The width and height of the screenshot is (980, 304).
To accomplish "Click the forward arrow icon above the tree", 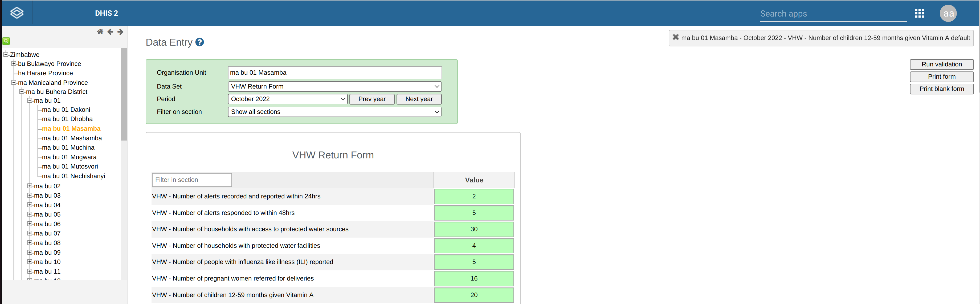I will [x=120, y=32].
